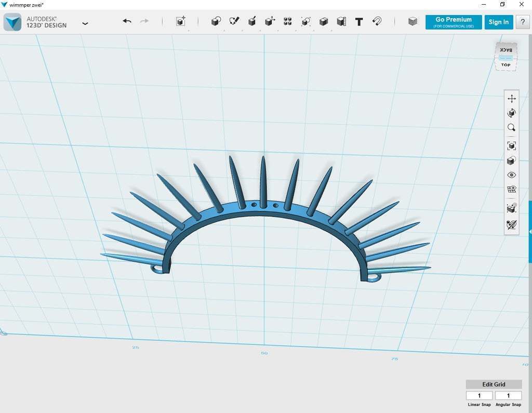The width and height of the screenshot is (532, 413).
Task: Select the Sketch tool
Action: pyautogui.click(x=234, y=21)
